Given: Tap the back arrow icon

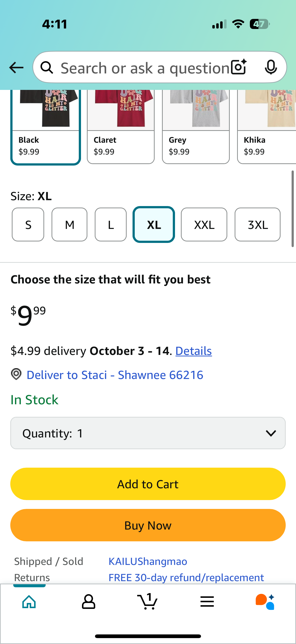Looking at the screenshot, I should click(16, 68).
